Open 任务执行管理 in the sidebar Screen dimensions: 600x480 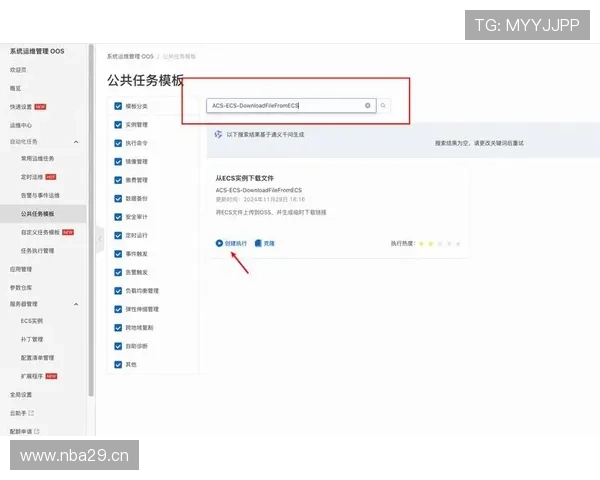(37, 251)
